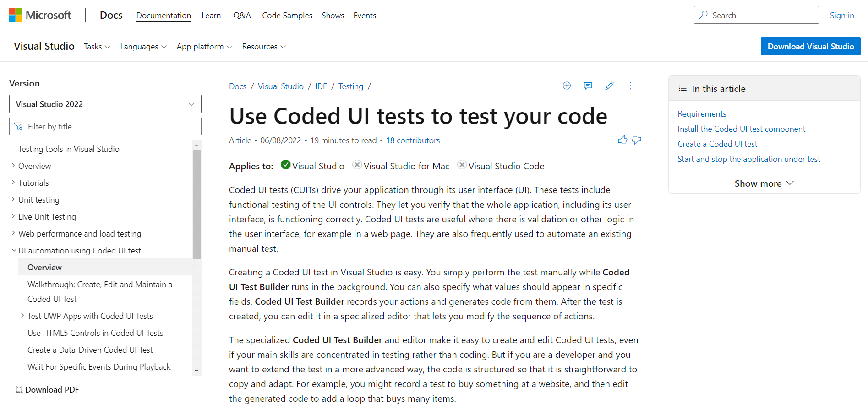This screenshot has width=868, height=409.
Task: Select the edit pencil icon
Action: click(609, 86)
